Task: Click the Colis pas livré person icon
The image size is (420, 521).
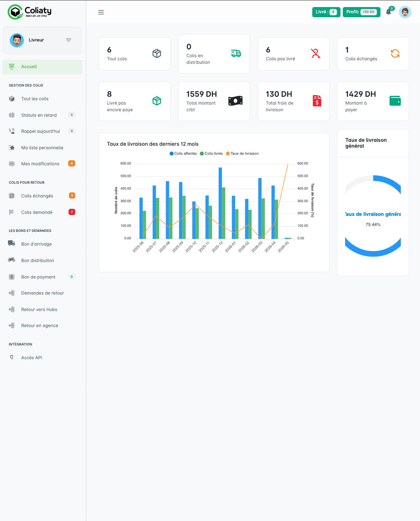Action: click(315, 53)
